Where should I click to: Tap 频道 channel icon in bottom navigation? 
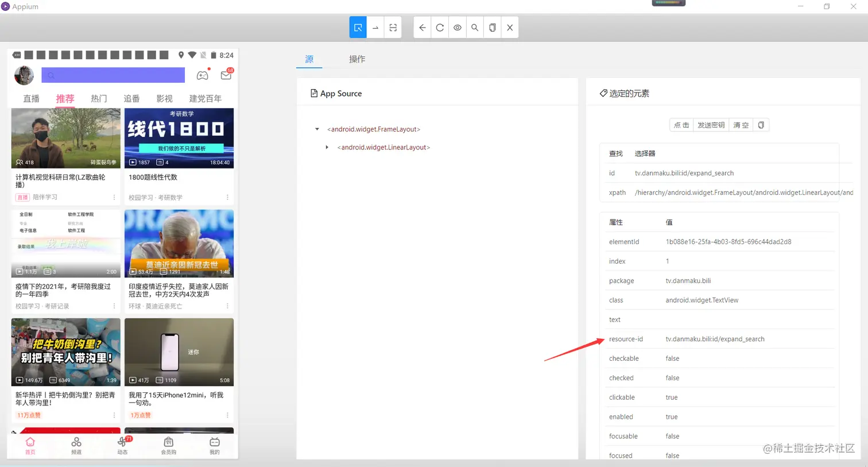(76, 445)
